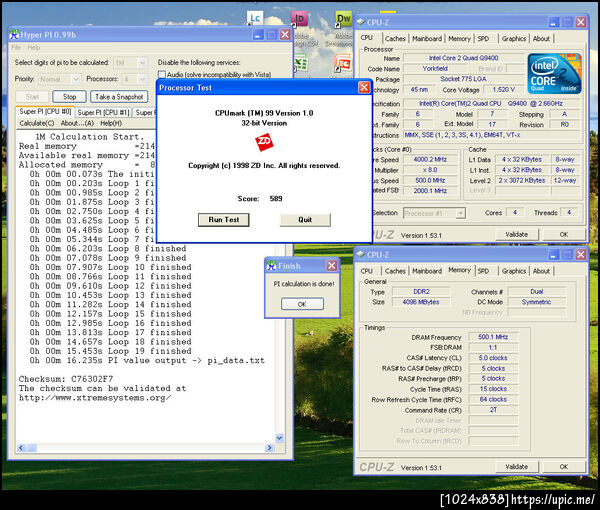Image resolution: width=600 pixels, height=510 pixels.
Task: Click the 4000.2 MHz core speed value
Action: pos(430,160)
